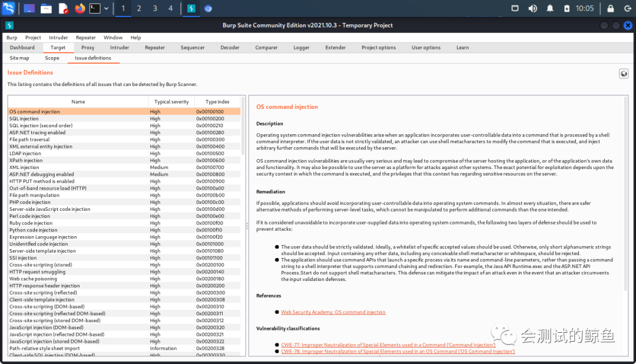Open the Web Security Academy OS command injection link
The width and height of the screenshot is (636, 364).
point(333,312)
